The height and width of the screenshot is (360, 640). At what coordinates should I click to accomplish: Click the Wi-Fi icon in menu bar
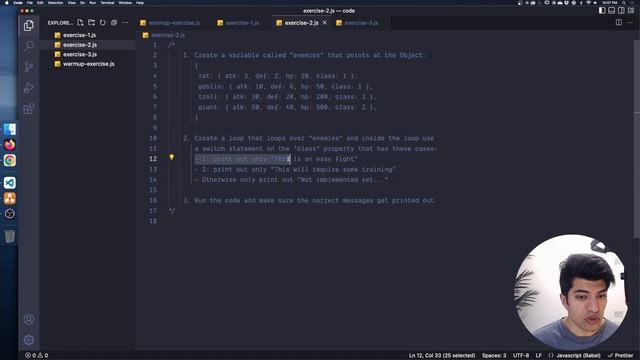(x=588, y=2)
